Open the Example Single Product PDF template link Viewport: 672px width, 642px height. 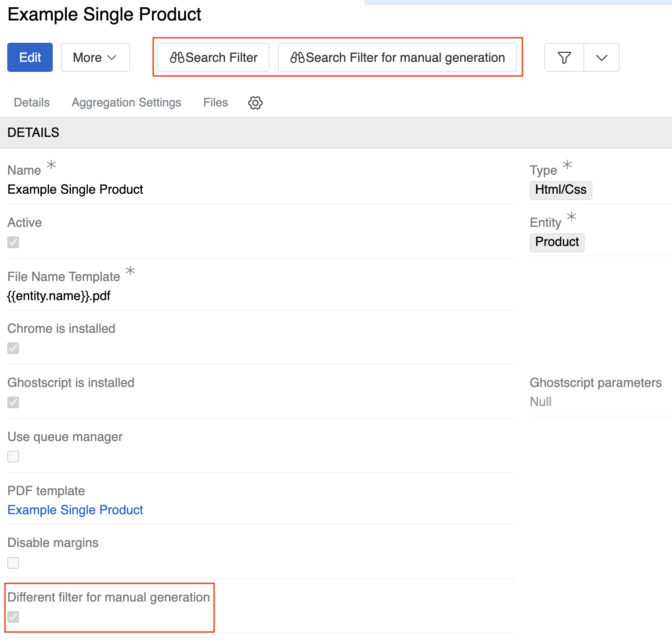pyautogui.click(x=75, y=510)
